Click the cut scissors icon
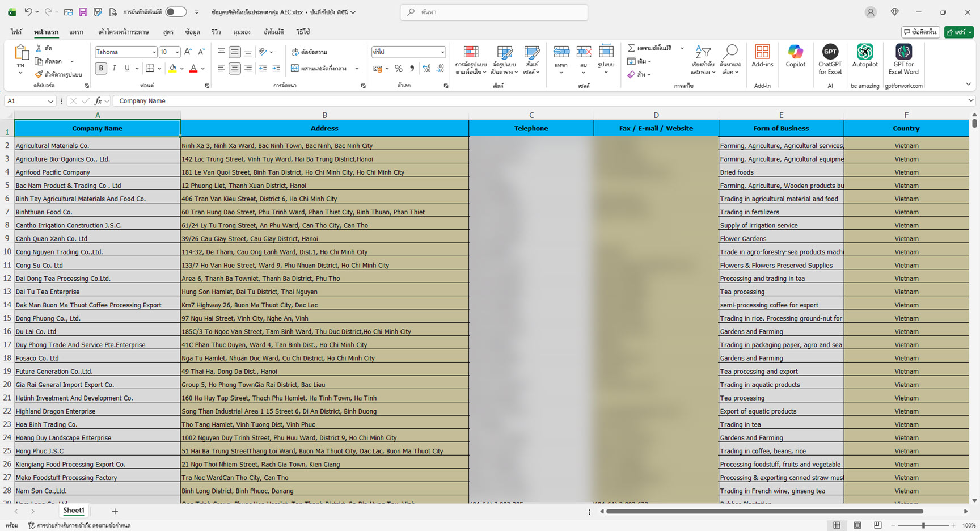Image resolution: width=980 pixels, height=531 pixels. pyautogui.click(x=39, y=48)
